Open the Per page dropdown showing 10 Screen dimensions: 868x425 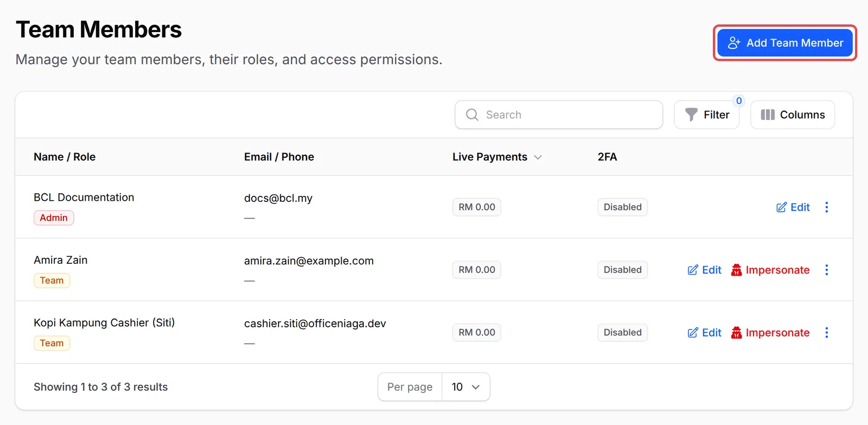tap(466, 387)
